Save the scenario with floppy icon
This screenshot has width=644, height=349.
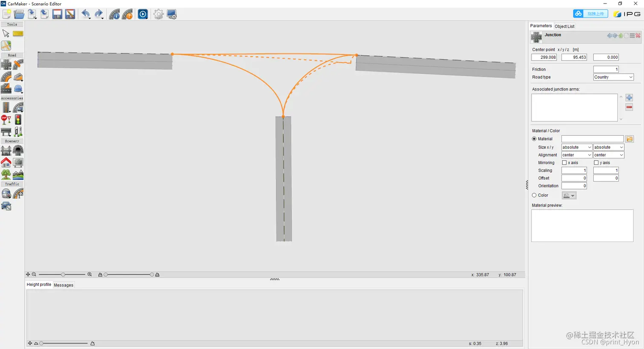click(x=57, y=14)
